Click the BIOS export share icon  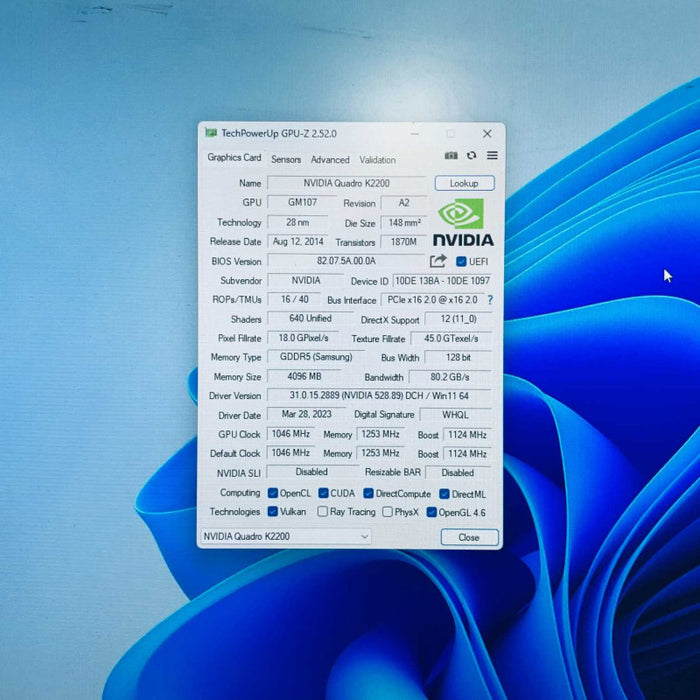pos(438,261)
